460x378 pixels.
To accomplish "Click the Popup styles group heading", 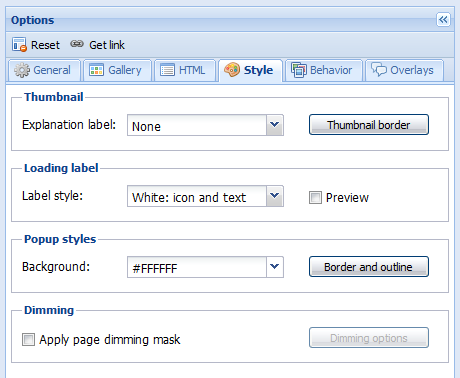I will point(60,239).
